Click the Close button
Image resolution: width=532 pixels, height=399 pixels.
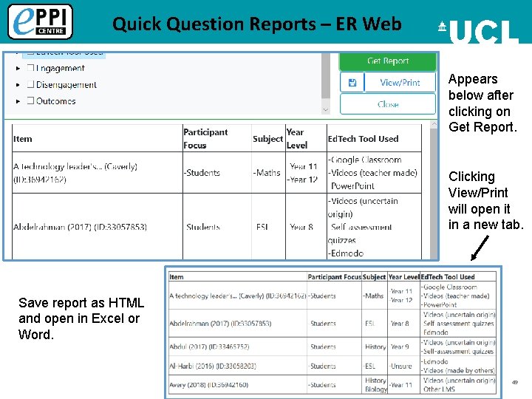point(388,104)
